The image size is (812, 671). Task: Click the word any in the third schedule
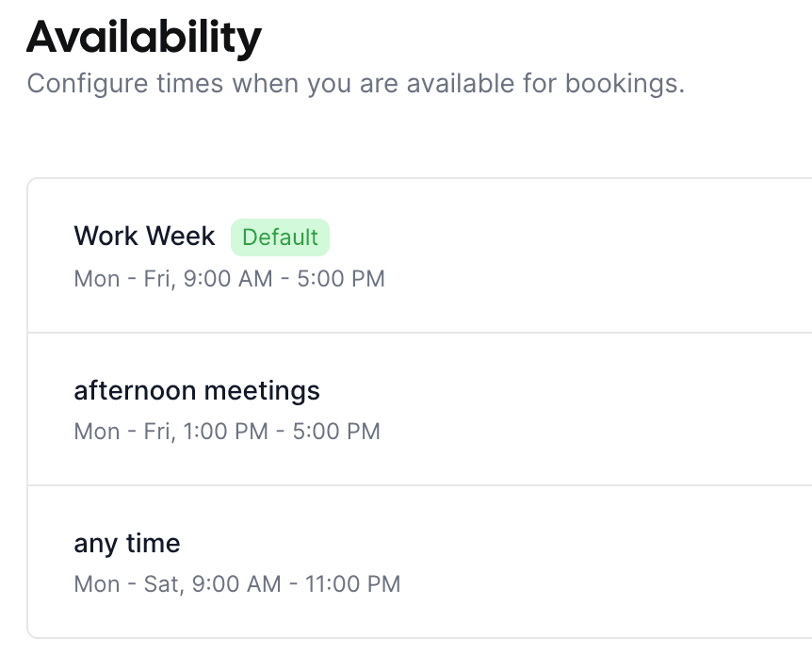pyautogui.click(x=96, y=545)
